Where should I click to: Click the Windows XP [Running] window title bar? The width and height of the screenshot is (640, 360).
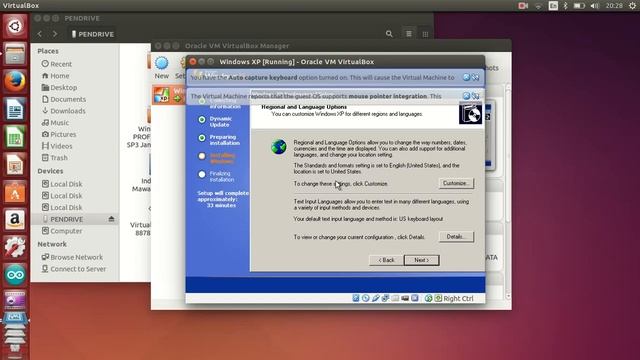click(335, 62)
